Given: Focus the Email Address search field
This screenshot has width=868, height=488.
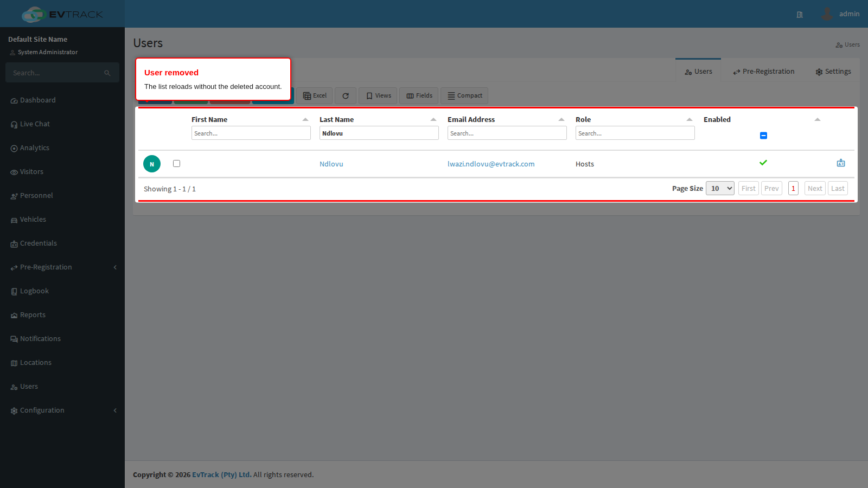Looking at the screenshot, I should [x=507, y=133].
